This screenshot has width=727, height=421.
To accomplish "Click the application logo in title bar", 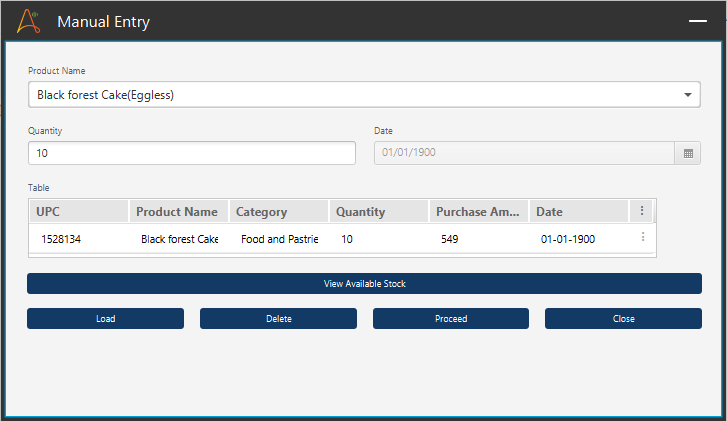I will coord(28,21).
